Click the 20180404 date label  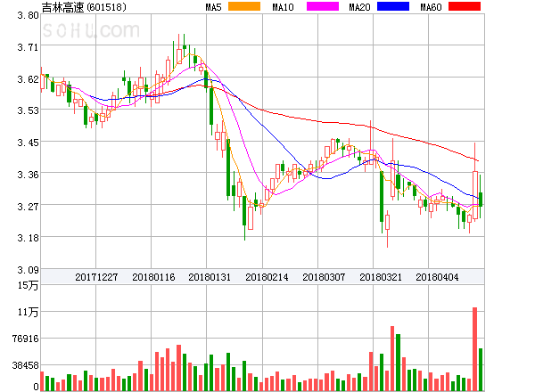coord(437,277)
